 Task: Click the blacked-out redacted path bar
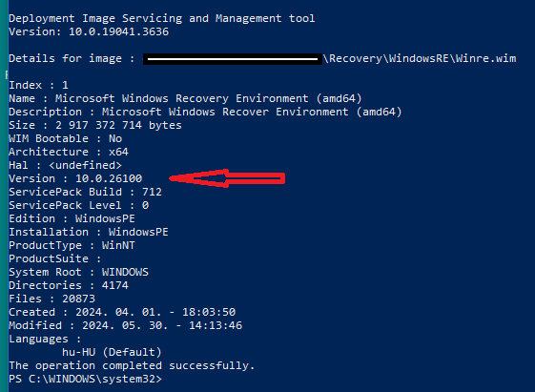[233, 59]
